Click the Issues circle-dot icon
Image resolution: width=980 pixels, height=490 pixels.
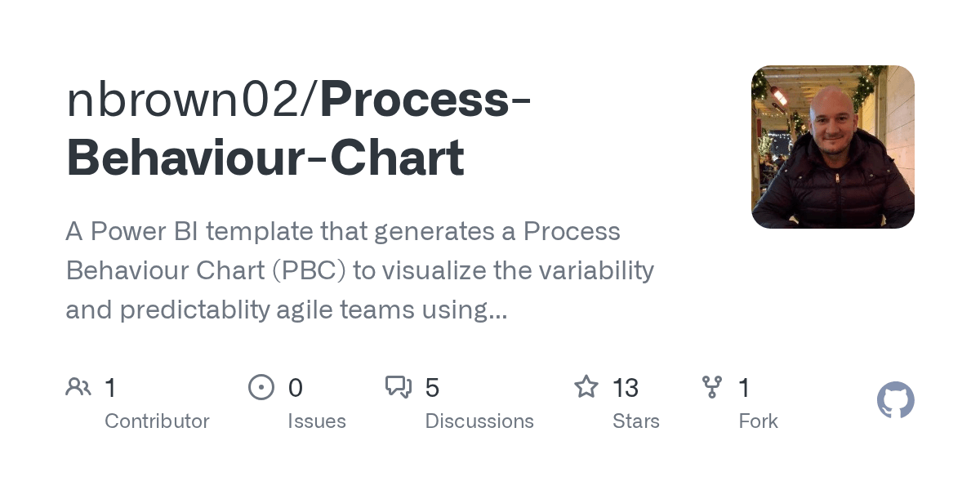tap(261, 386)
